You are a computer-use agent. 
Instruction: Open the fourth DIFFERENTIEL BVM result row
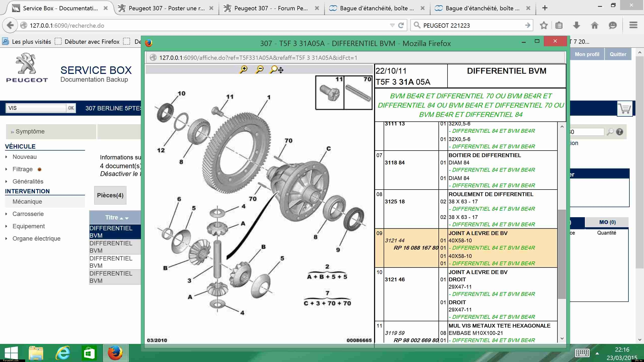click(x=115, y=277)
